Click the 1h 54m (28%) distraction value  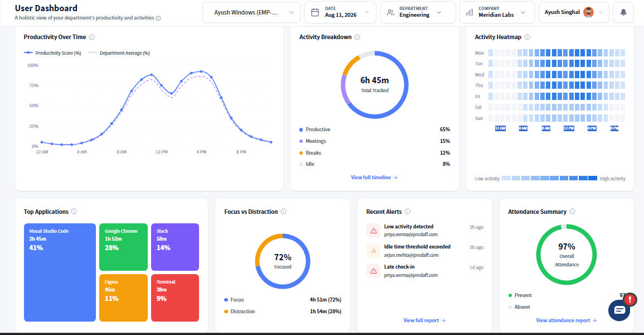pyautogui.click(x=325, y=311)
